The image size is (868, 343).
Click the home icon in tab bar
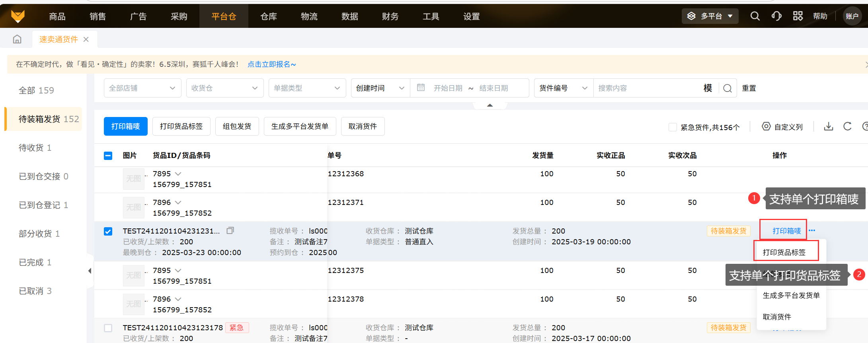tap(17, 39)
